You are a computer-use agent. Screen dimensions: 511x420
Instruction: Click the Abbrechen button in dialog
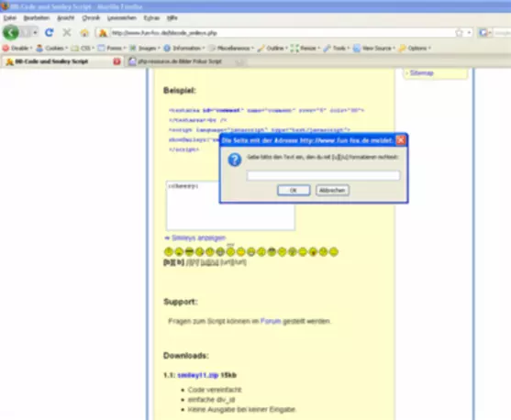(x=332, y=191)
